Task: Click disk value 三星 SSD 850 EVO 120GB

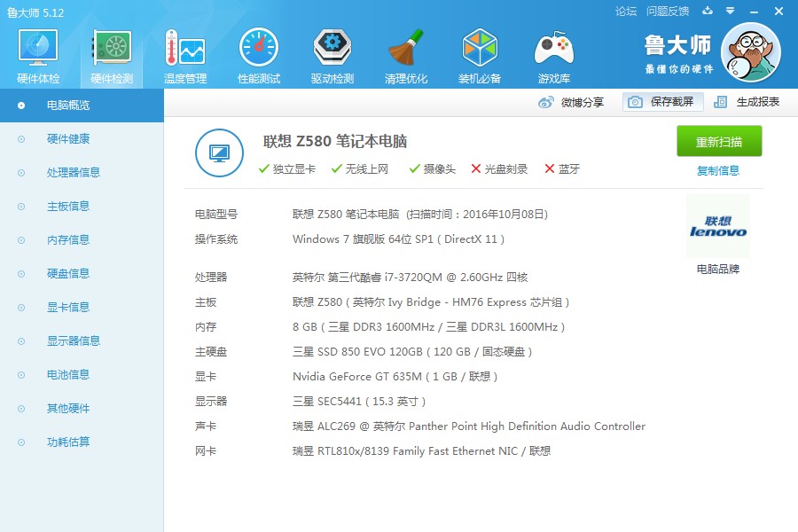Action: point(412,352)
